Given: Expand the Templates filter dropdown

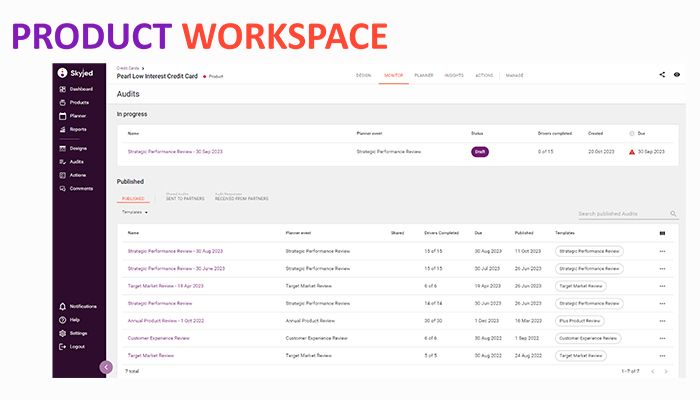Looking at the screenshot, I should (135, 212).
